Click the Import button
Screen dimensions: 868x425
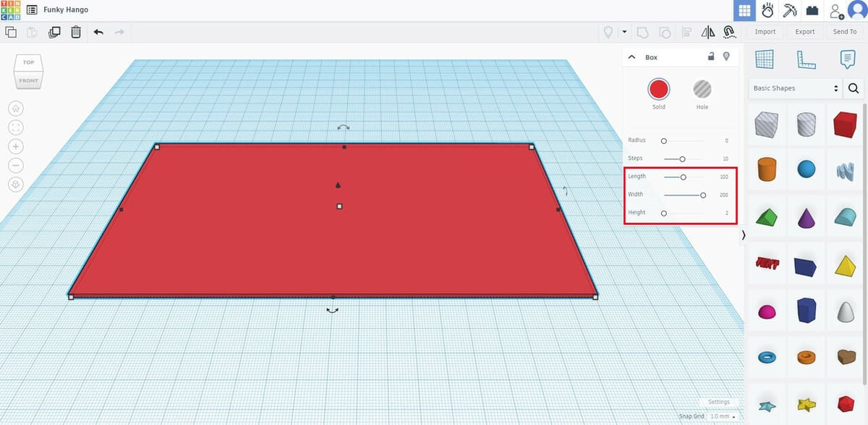(x=765, y=32)
